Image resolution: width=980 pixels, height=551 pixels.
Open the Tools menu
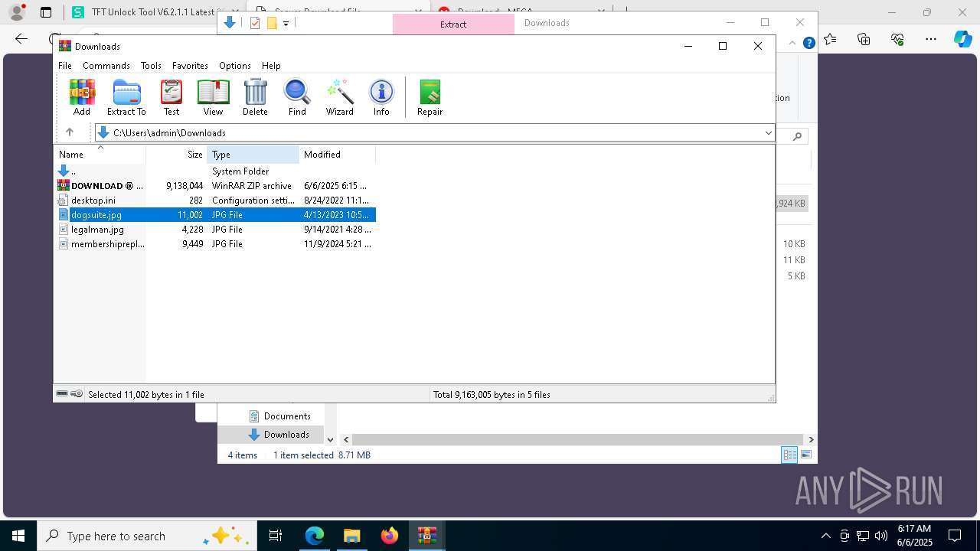pyautogui.click(x=151, y=66)
